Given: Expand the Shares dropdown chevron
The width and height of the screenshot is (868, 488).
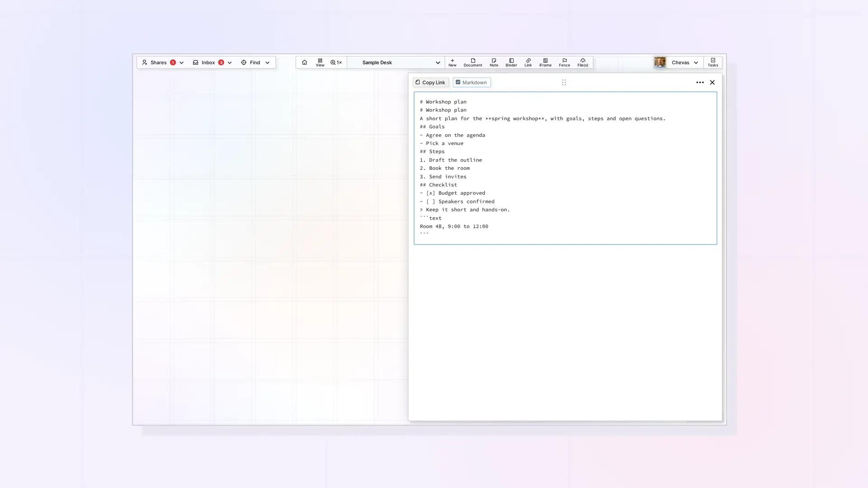Looking at the screenshot, I should (x=181, y=63).
